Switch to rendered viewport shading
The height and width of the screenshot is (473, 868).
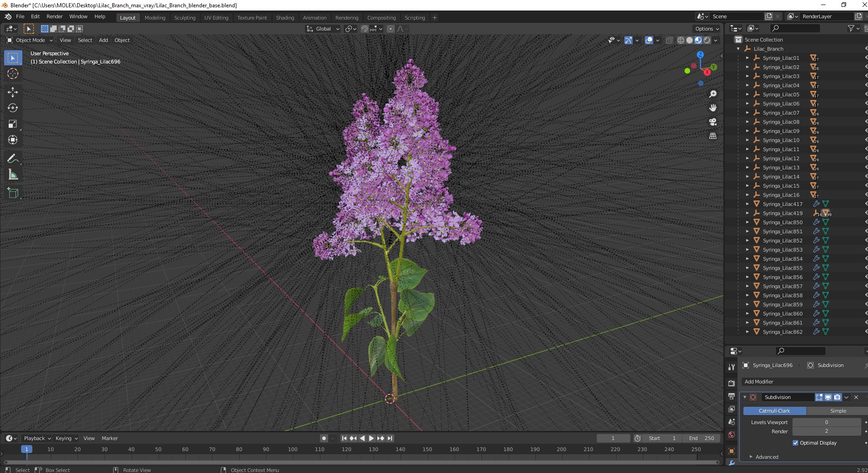pos(707,40)
